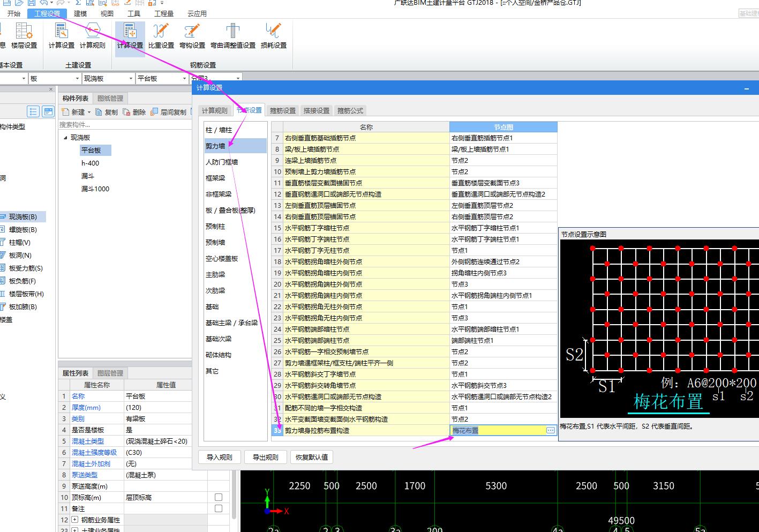
Task: Select 板负筋(F) component type
Action: pyautogui.click(x=22, y=281)
